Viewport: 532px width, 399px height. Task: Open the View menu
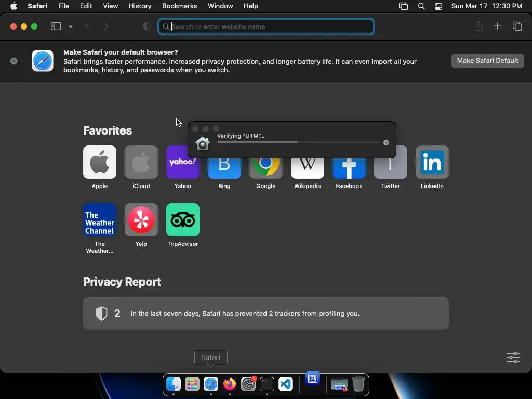(110, 6)
